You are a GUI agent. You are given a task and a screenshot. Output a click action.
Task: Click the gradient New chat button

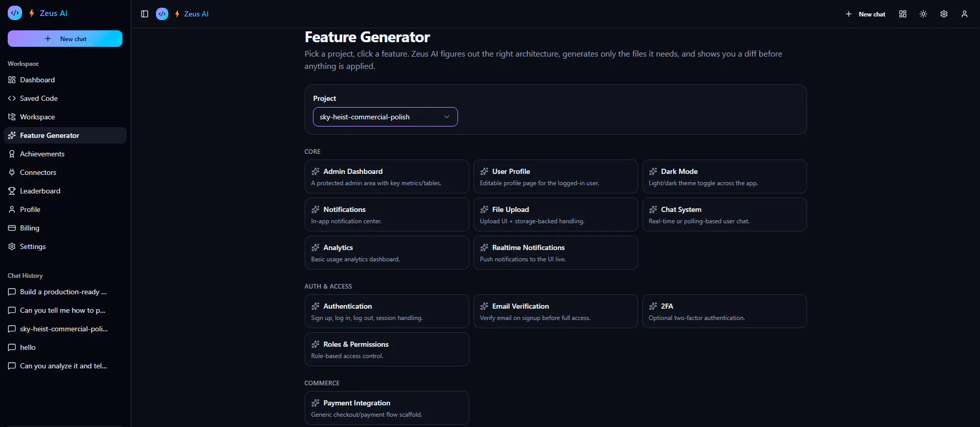[x=65, y=39]
